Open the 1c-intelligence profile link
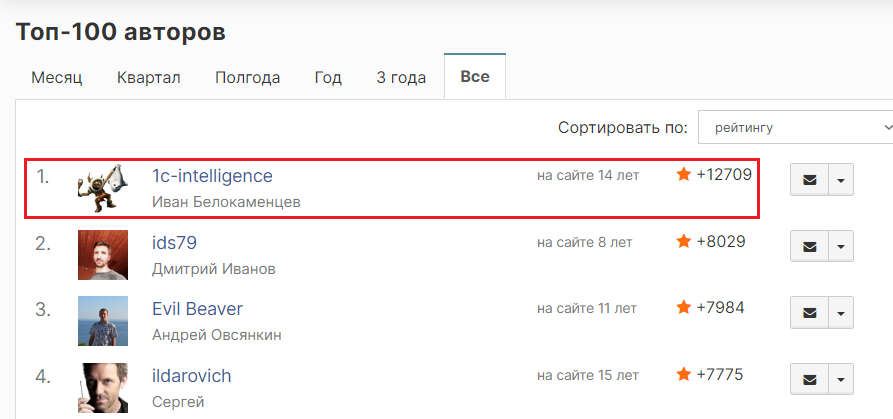893x419 pixels. tap(212, 176)
